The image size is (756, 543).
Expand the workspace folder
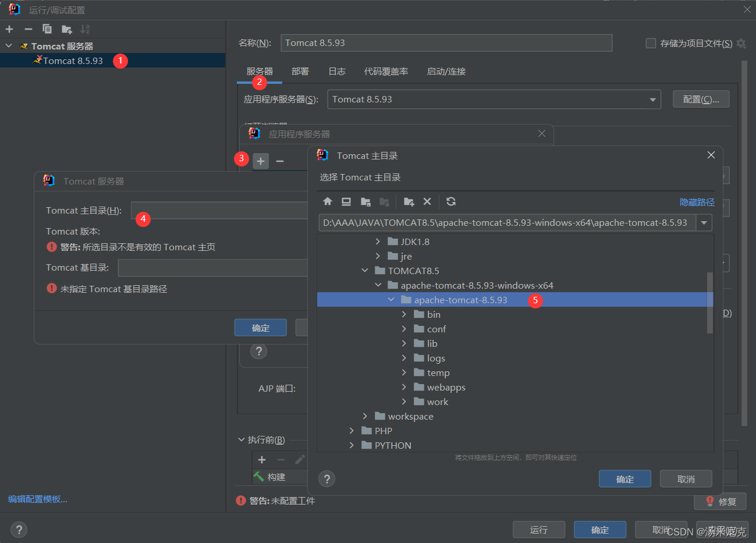(x=365, y=416)
